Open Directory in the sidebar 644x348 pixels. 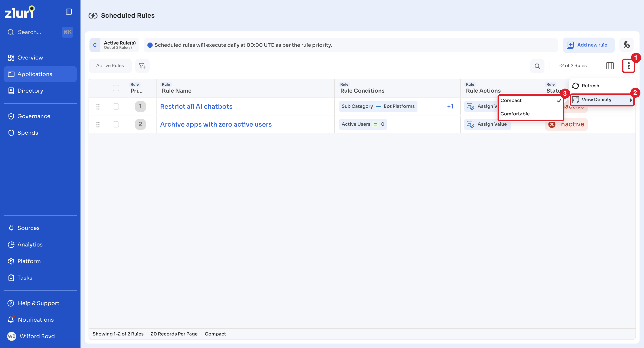(x=40, y=91)
